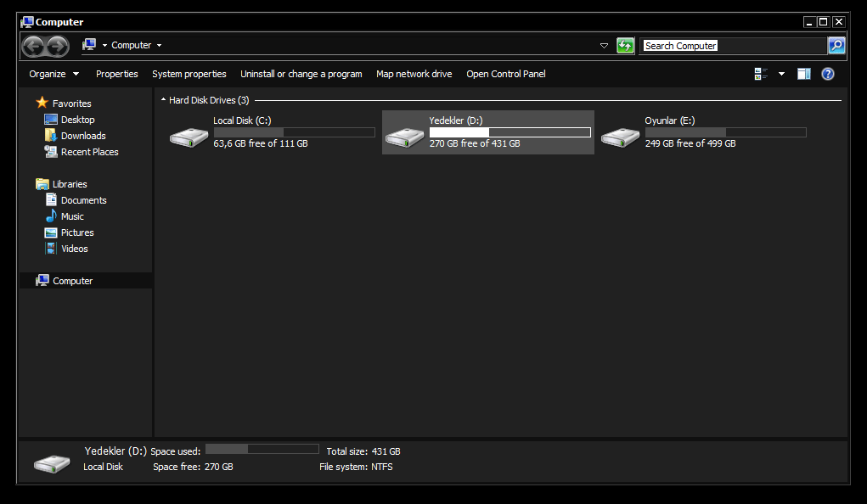Open Downloads from Favorites
The width and height of the screenshot is (867, 504).
tap(83, 136)
